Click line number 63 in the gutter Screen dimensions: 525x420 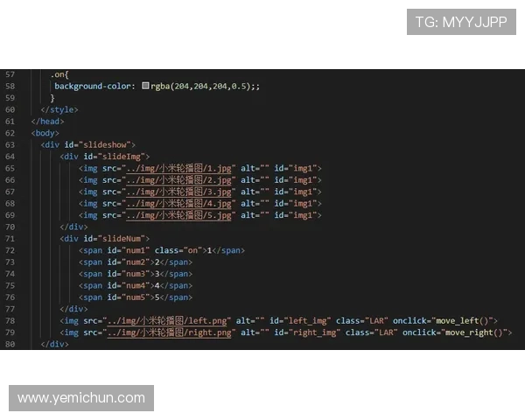click(x=10, y=144)
